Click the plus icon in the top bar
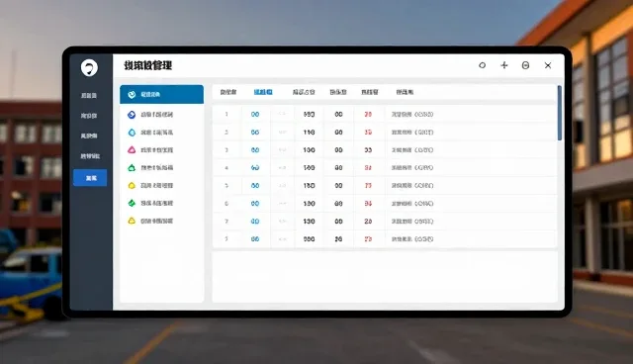Screen dimensions: 633x364 pyautogui.click(x=504, y=65)
